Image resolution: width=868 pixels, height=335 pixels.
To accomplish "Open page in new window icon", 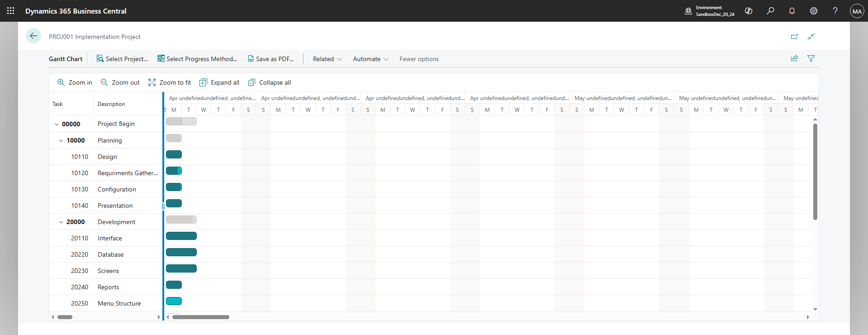I will pos(794,37).
